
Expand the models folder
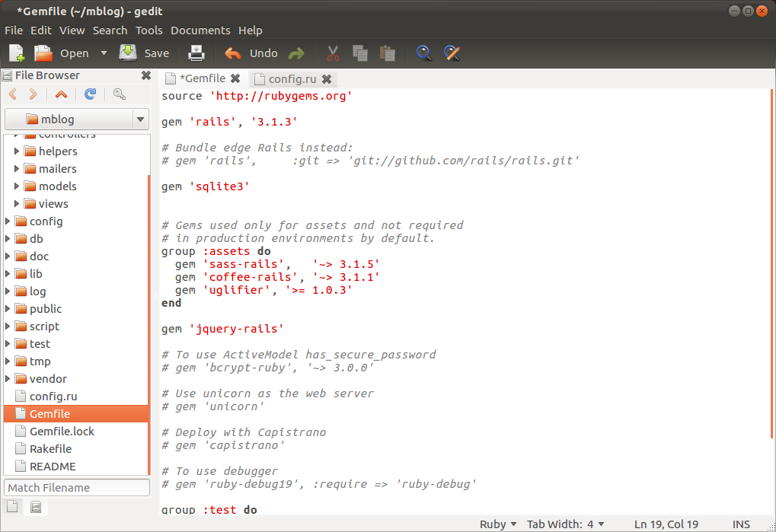(x=18, y=186)
